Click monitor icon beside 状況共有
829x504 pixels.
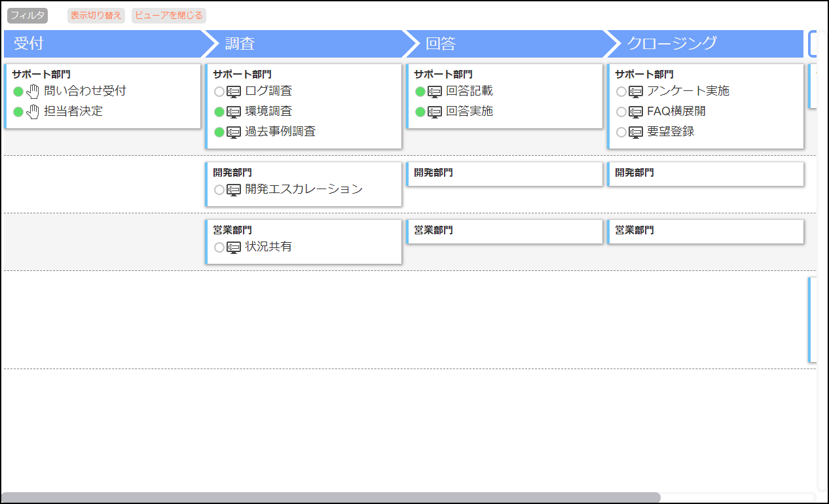[234, 247]
